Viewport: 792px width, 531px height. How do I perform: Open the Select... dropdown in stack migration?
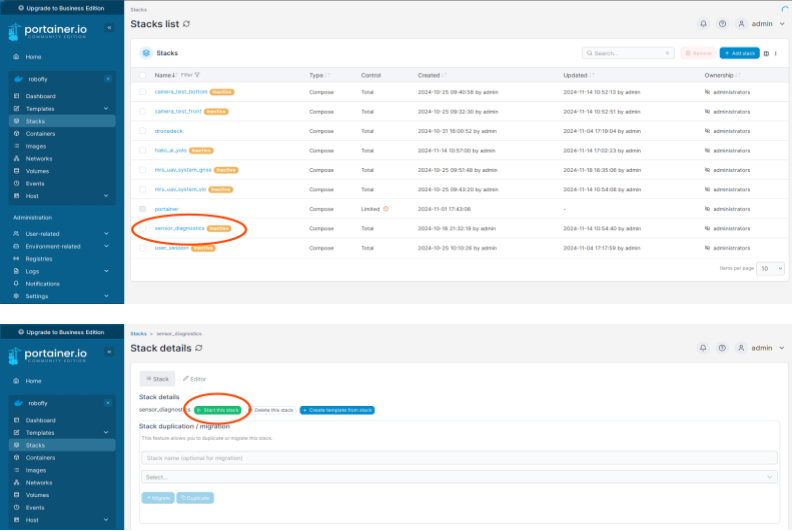pos(459,477)
